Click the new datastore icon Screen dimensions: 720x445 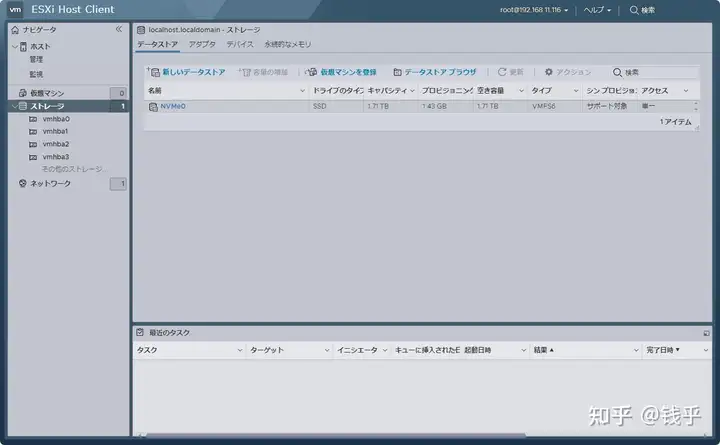point(154,72)
